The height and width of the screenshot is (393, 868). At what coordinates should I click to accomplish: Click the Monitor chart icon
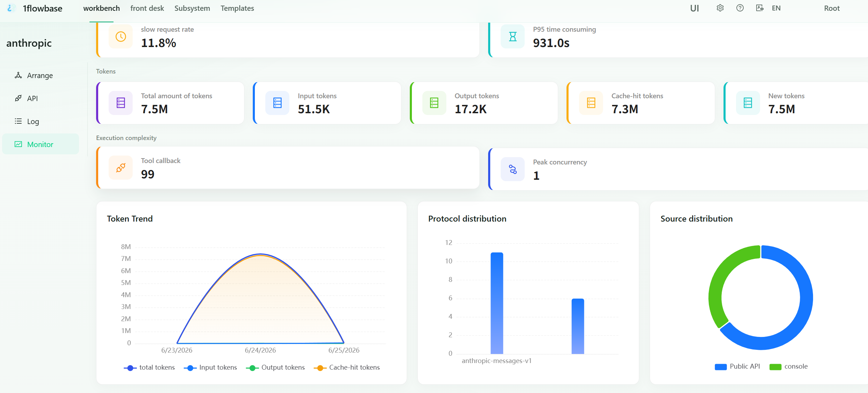click(x=18, y=144)
